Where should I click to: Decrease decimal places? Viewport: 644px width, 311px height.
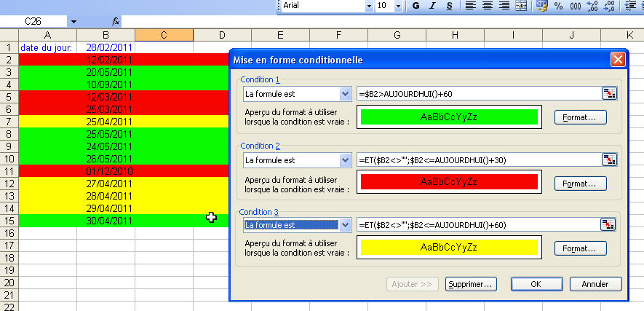coord(610,6)
